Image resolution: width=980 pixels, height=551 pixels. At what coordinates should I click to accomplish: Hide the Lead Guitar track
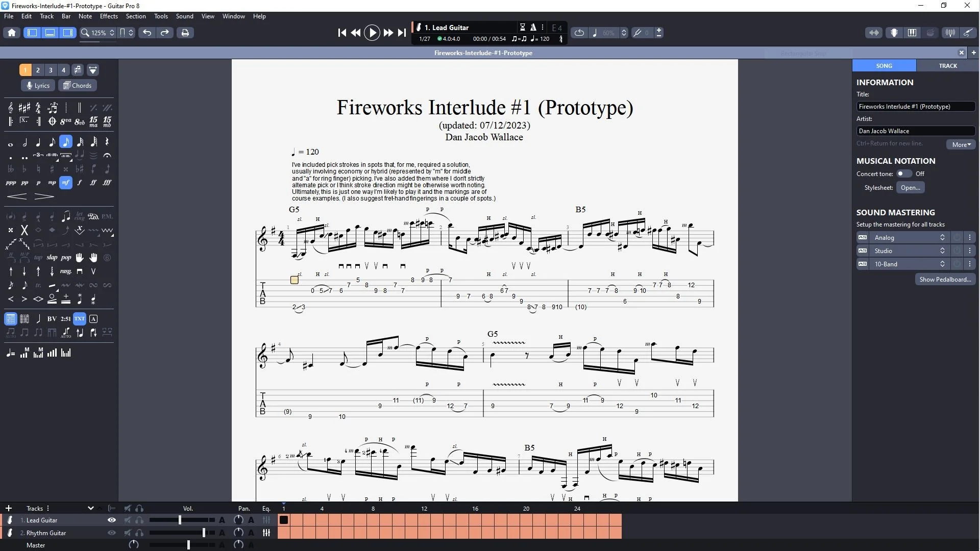click(x=111, y=520)
